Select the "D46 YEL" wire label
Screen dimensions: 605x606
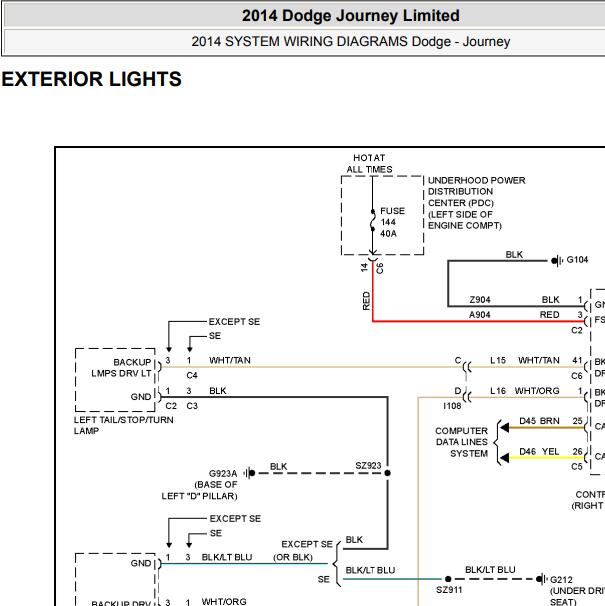pyautogui.click(x=539, y=451)
